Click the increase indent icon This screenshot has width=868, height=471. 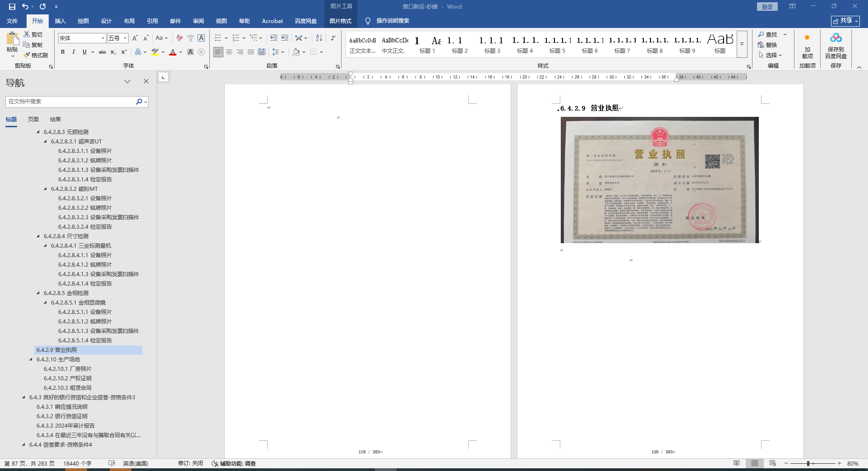pos(285,38)
